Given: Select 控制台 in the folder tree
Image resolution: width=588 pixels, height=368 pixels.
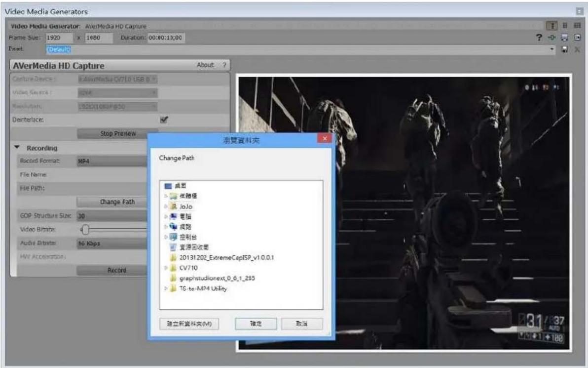Looking at the screenshot, I should [188, 237].
